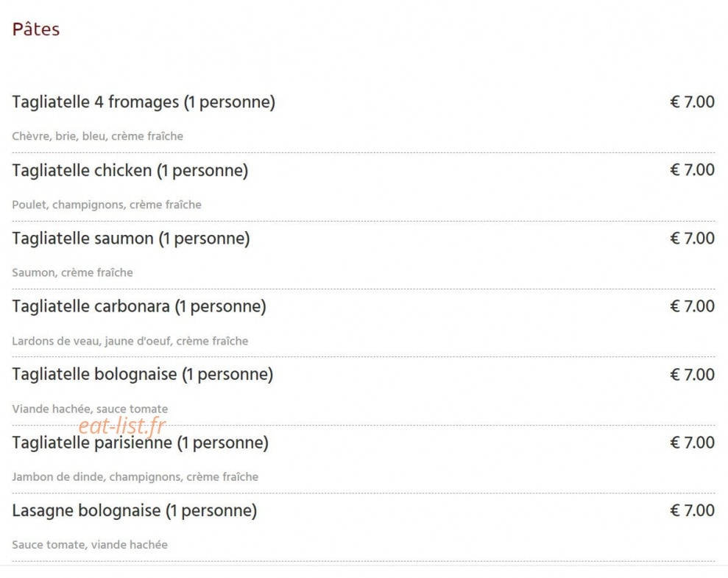Click the Tagliatelle saumon €7.00 price

coord(692,238)
